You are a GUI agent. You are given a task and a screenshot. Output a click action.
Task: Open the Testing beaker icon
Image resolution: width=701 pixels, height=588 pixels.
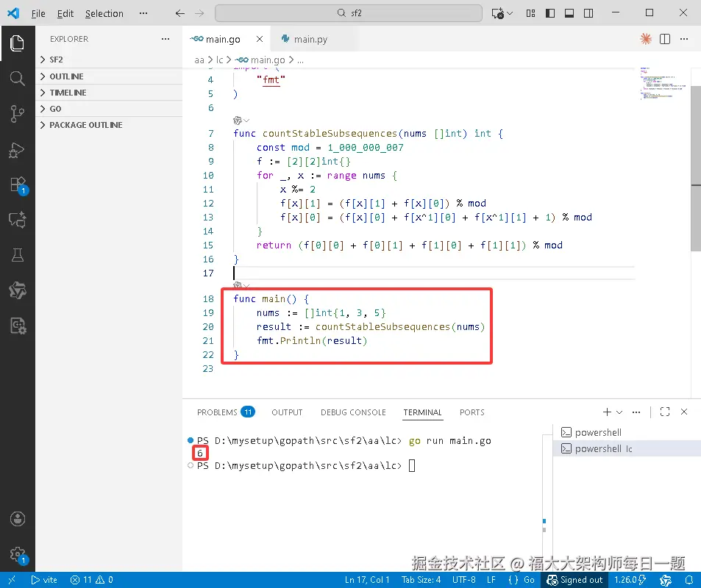[17, 255]
